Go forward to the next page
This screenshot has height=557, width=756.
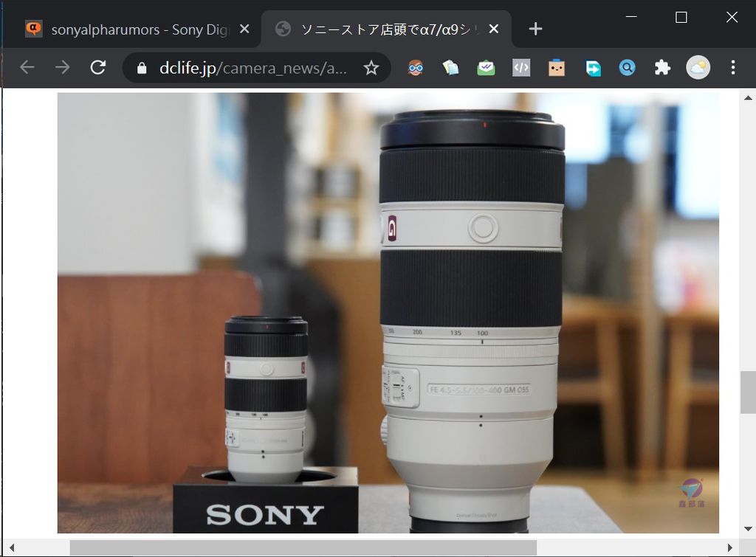click(x=62, y=67)
